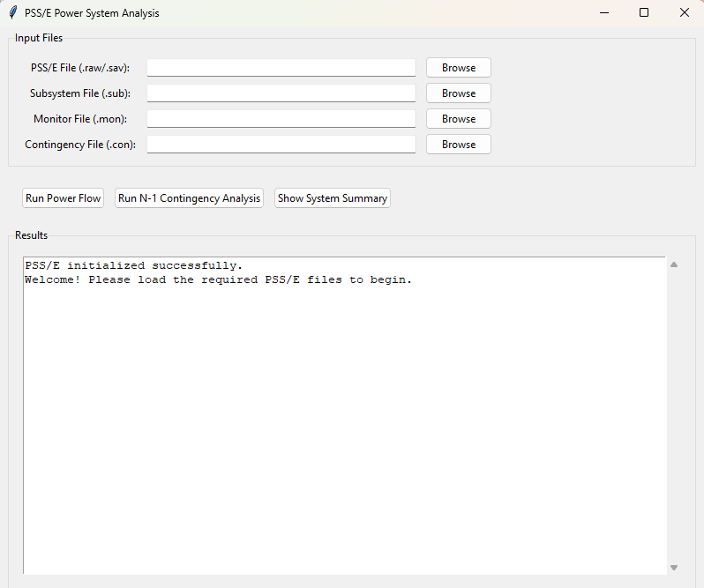
Task: Browse for the Contingency .con file
Action: point(458,145)
